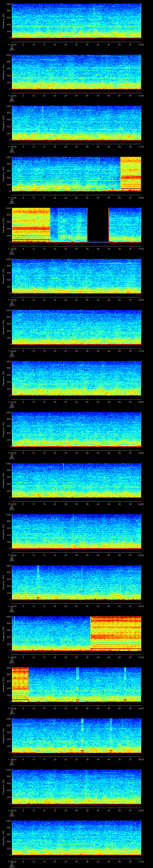Image resolution: width=153 pixels, height=868 pixels.
Task: Click the broadband pulse near 52s in 11:27 spectrogram
Action: [x=125, y=684]
